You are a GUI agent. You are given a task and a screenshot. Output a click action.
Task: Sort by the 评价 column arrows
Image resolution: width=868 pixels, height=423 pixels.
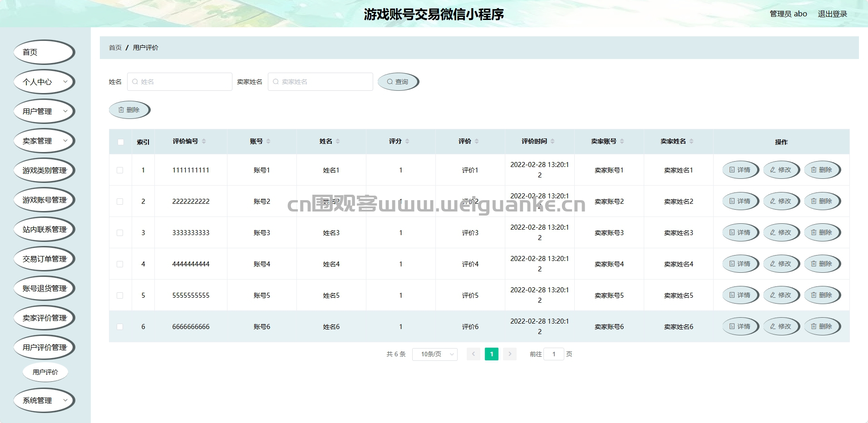[477, 141]
